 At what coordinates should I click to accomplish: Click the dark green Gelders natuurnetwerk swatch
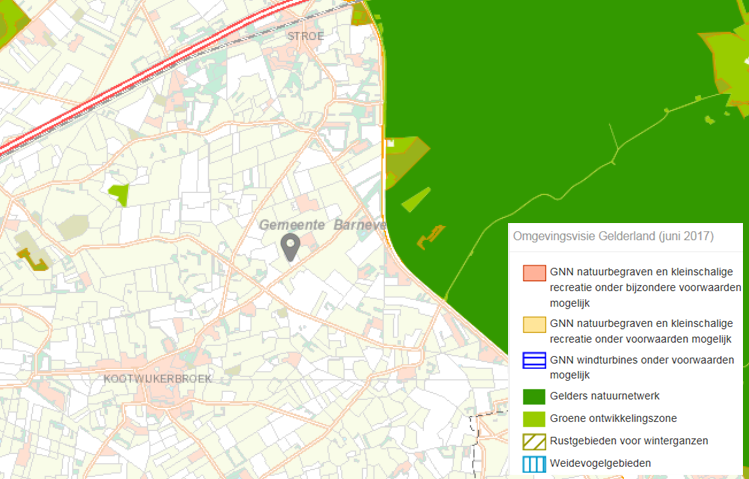point(534,396)
